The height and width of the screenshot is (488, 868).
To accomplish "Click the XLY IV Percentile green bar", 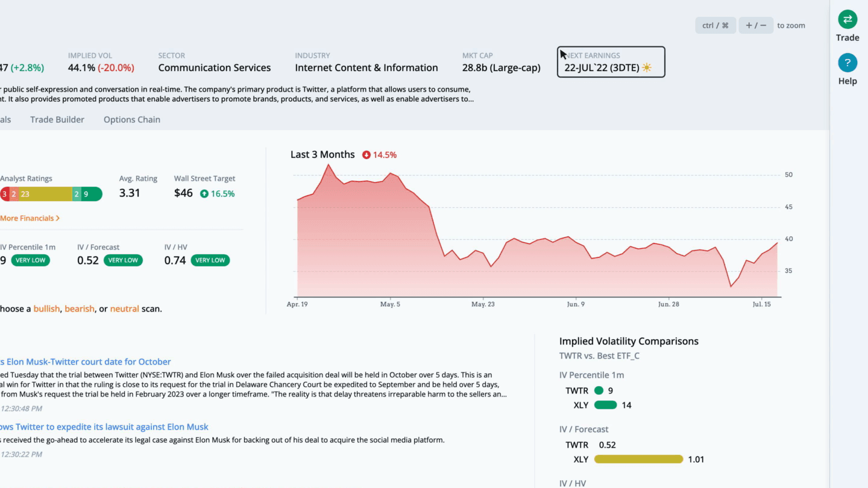I will 605,405.
